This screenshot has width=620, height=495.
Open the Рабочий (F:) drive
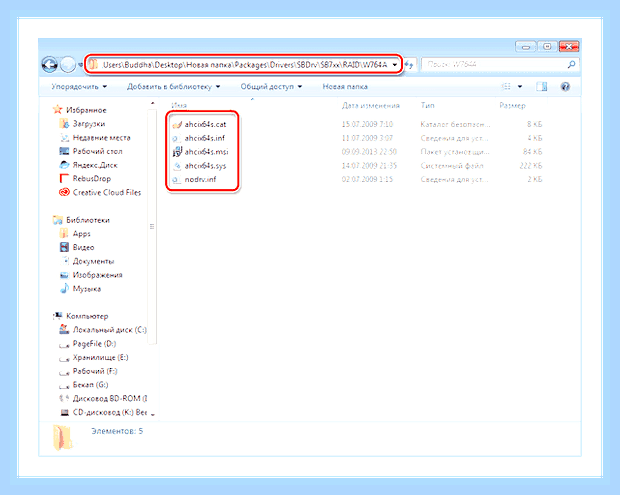pos(95,371)
